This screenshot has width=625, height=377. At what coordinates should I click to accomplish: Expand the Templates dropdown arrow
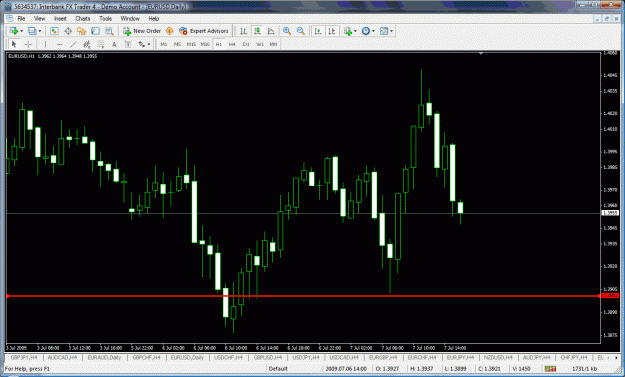pyautogui.click(x=391, y=31)
